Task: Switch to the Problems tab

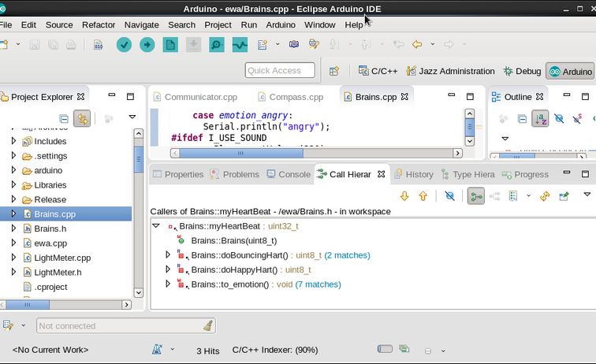Action: 234,174
